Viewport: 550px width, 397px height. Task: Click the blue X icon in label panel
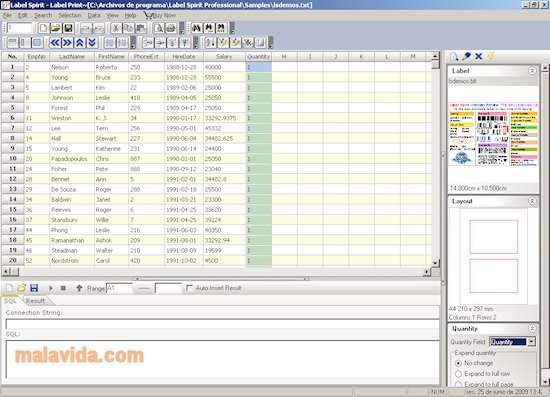478,56
